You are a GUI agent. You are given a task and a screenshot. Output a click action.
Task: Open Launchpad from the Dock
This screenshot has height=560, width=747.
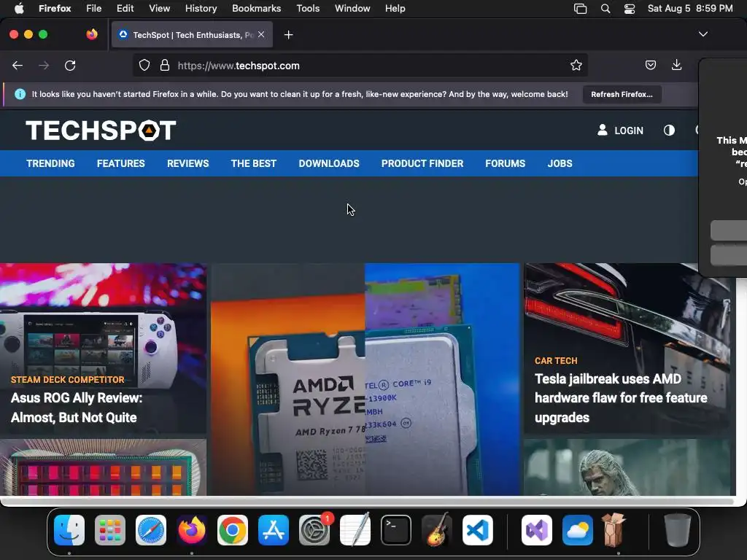click(x=110, y=530)
